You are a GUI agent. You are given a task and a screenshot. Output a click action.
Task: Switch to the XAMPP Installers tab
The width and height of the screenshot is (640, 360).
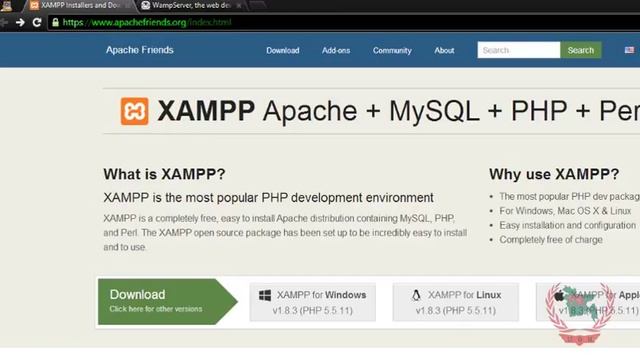[80, 5]
